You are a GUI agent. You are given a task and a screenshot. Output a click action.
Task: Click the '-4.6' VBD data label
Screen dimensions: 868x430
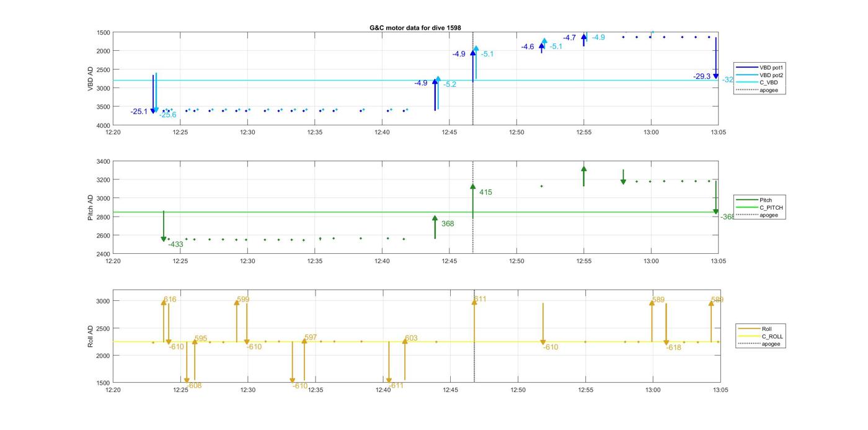tap(528, 47)
